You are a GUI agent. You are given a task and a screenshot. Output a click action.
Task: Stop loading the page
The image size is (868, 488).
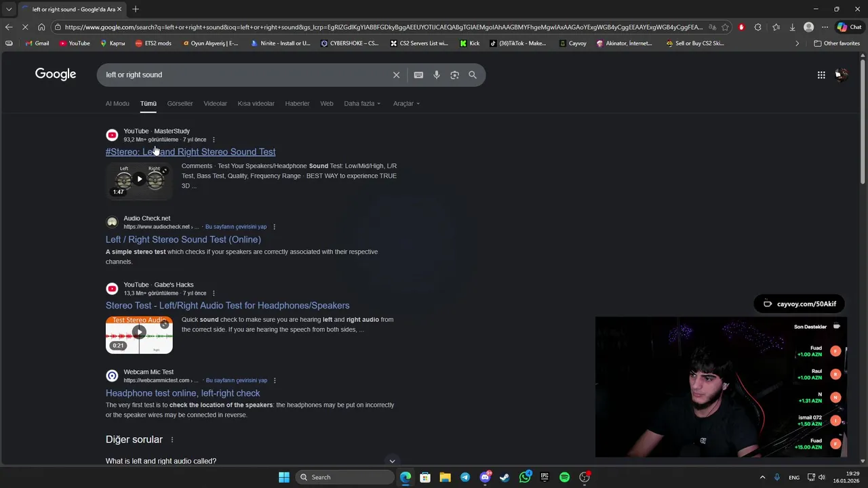[25, 27]
